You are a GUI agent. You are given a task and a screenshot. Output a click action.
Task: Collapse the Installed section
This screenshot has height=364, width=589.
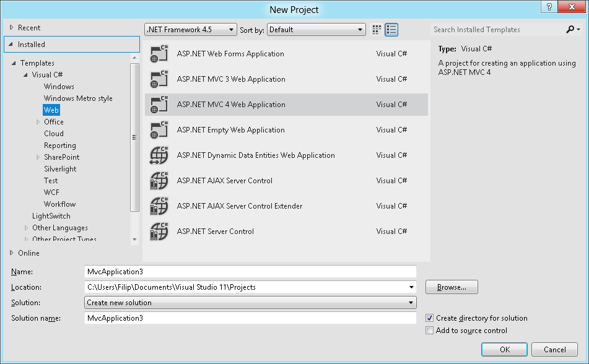pyautogui.click(x=11, y=45)
